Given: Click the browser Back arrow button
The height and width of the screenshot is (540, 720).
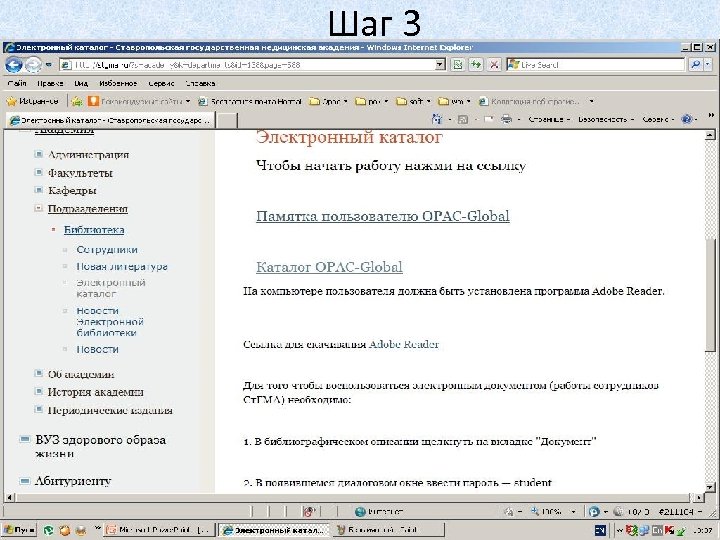Looking at the screenshot, I should [x=14, y=65].
